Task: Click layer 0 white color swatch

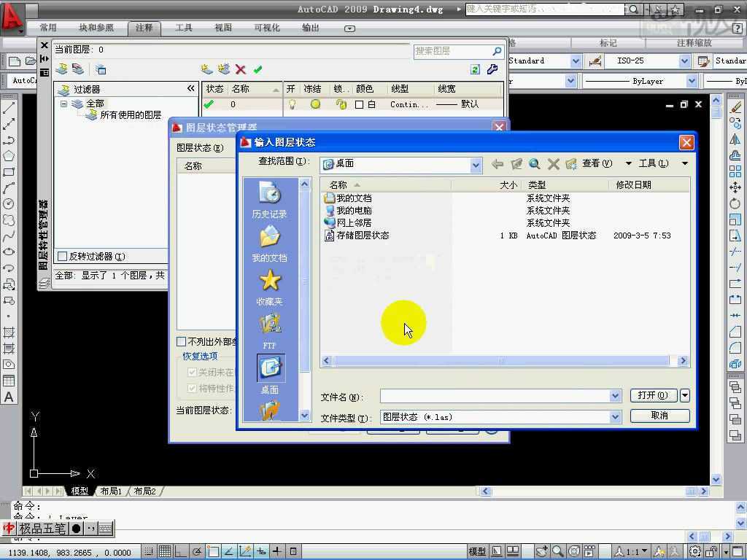Action: (360, 104)
